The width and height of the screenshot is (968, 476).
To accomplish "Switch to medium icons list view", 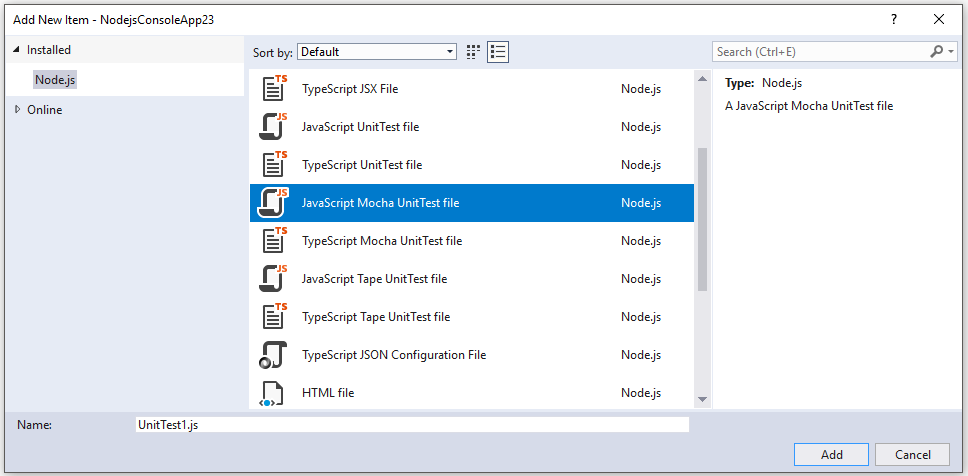I will coord(499,52).
